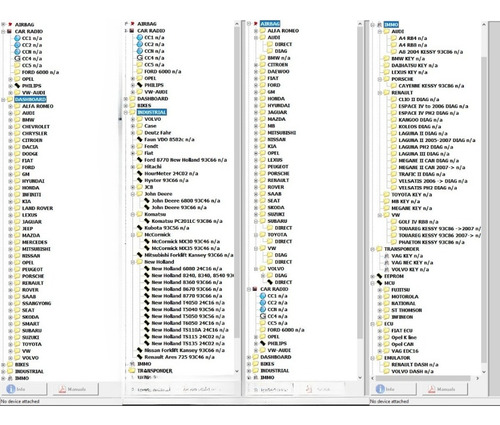Image resolution: width=500 pixels, height=425 pixels.
Task: Click the CHEVROLET folder icon
Action: (x=17, y=126)
